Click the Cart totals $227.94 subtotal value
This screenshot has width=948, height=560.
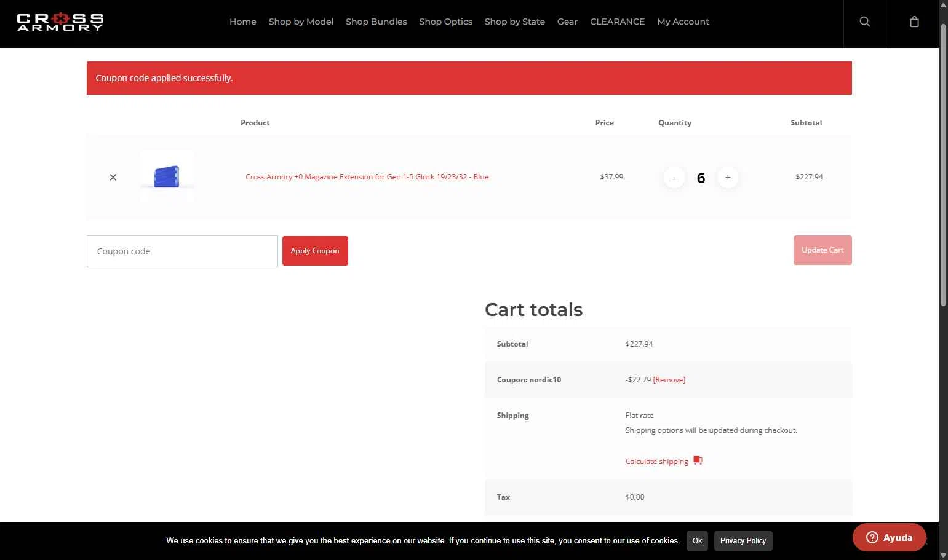point(639,344)
